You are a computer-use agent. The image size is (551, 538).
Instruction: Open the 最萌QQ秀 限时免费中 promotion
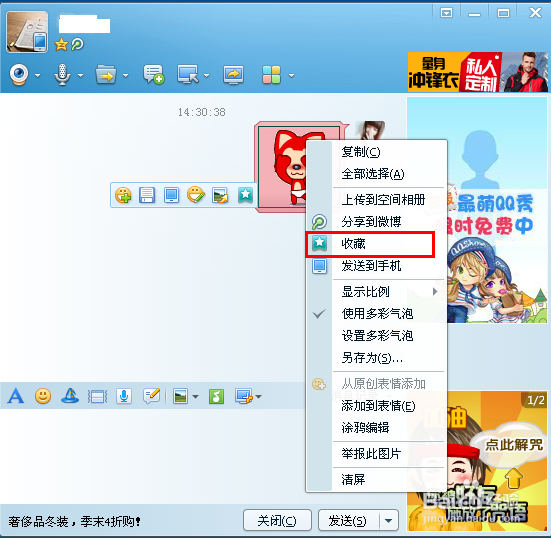[x=477, y=210]
